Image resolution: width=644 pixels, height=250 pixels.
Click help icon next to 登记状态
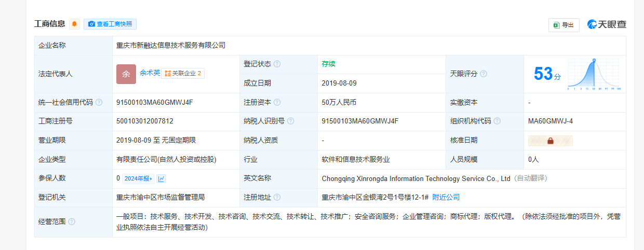(x=277, y=64)
